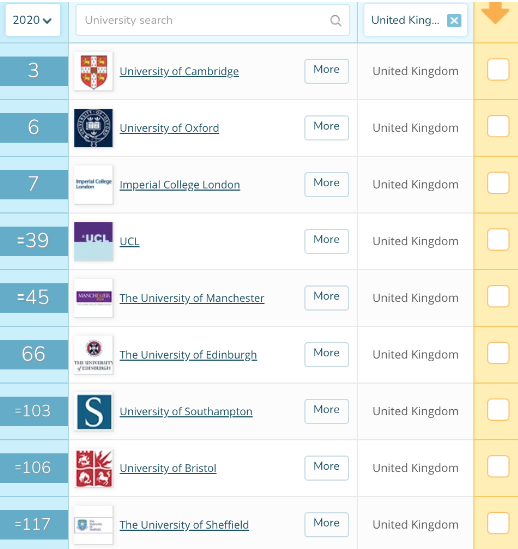Click the purple UCL logo
Screen dimensions: 518x549
pyautogui.click(x=94, y=241)
